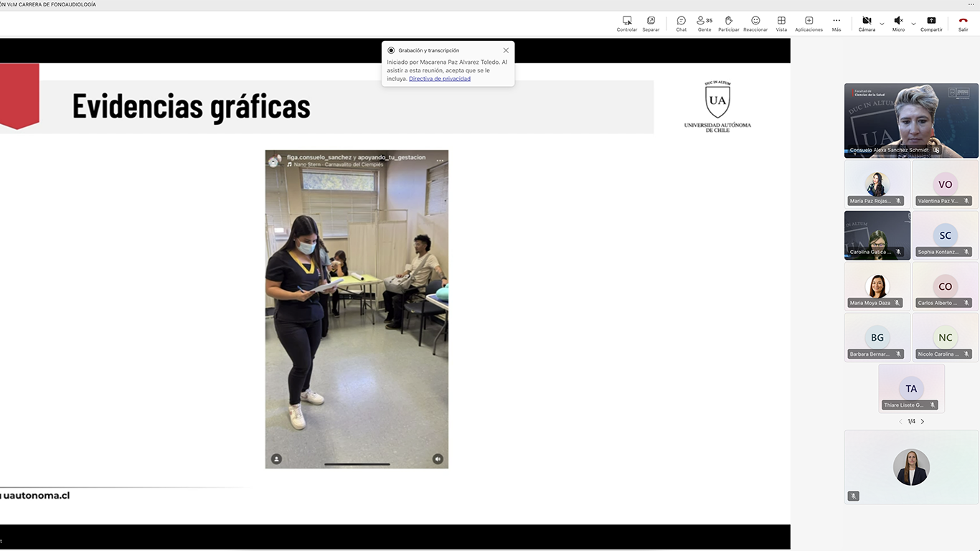This screenshot has height=551, width=980.
Task: Toggle the Cámara on
Action: 866,22
